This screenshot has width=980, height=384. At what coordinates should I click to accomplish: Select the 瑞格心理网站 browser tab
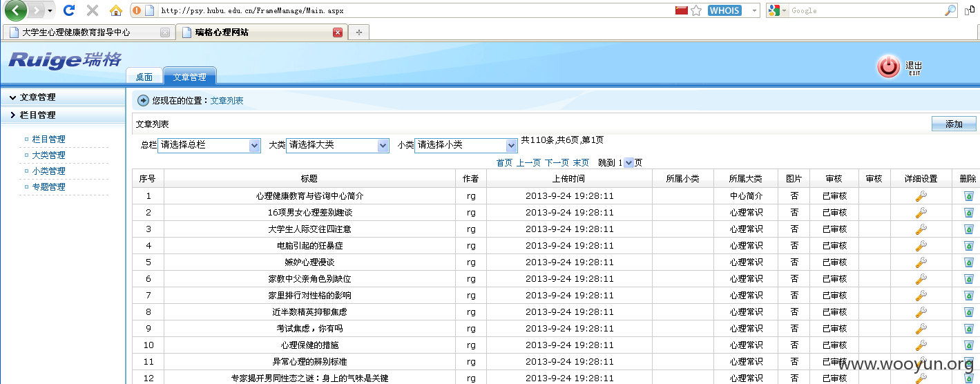pos(261,32)
